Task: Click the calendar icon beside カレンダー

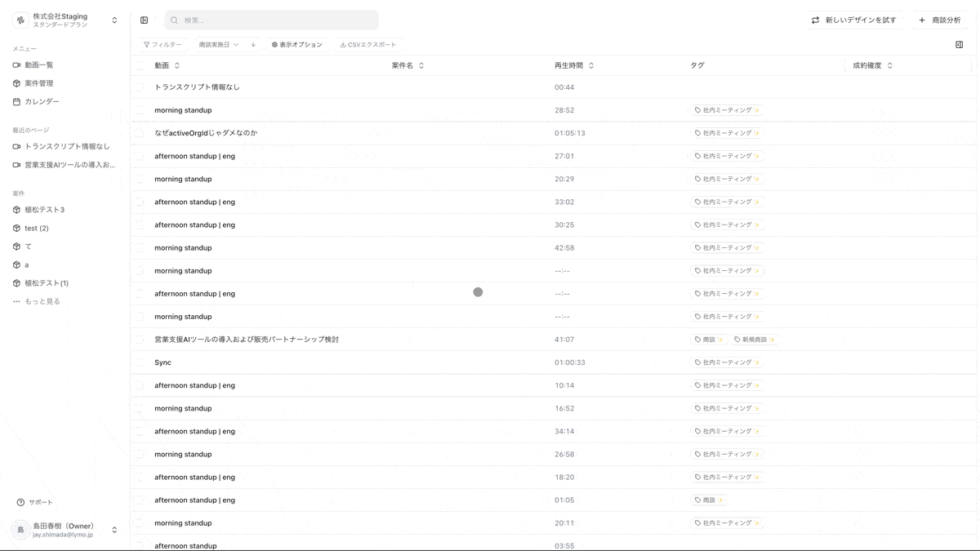Action: point(16,102)
